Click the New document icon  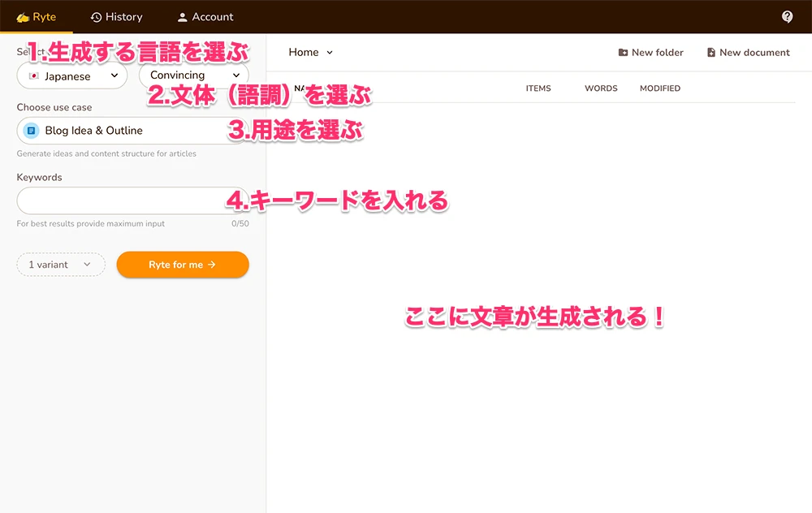pyautogui.click(x=711, y=52)
